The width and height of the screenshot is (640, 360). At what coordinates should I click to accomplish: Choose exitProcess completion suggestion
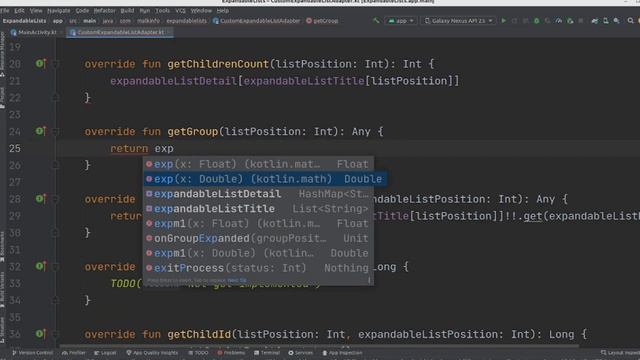coord(258,268)
